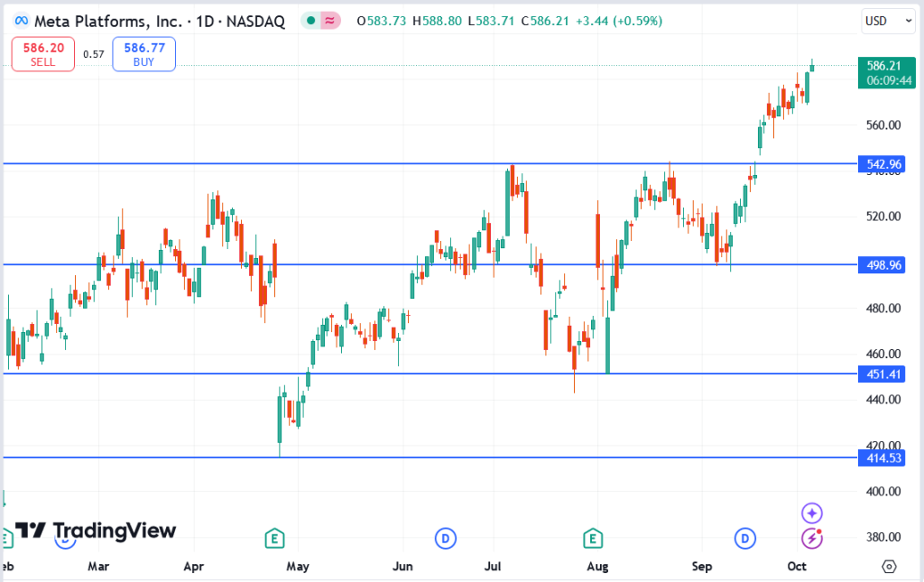Click the pink wave indicator icon
Viewport: 924px width, 582px height.
click(330, 21)
